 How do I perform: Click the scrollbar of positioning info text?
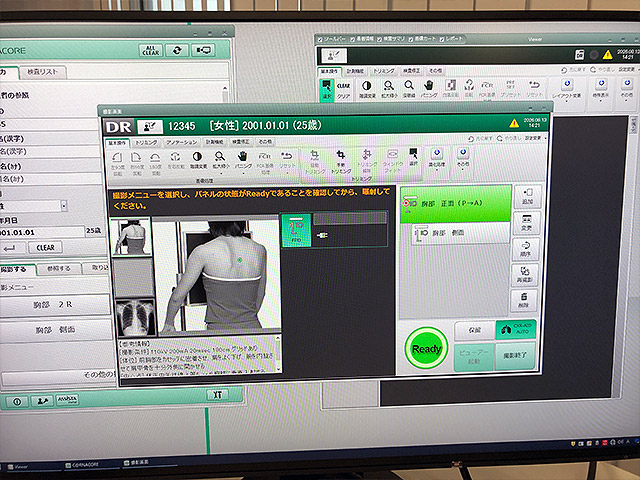pyautogui.click(x=278, y=353)
